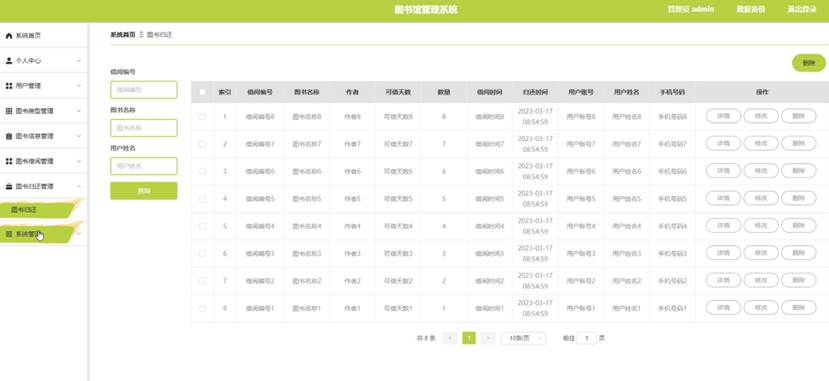Click cell 用户账号6 in the table
Image resolution: width=829 pixels, height=381 pixels.
tap(581, 171)
